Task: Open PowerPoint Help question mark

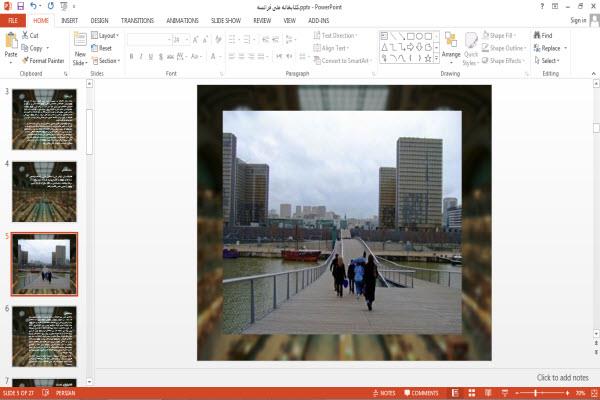Action: (x=542, y=7)
